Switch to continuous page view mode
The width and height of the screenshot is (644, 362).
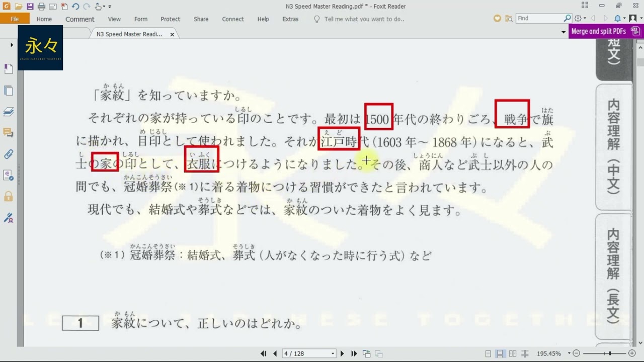tap(500, 353)
